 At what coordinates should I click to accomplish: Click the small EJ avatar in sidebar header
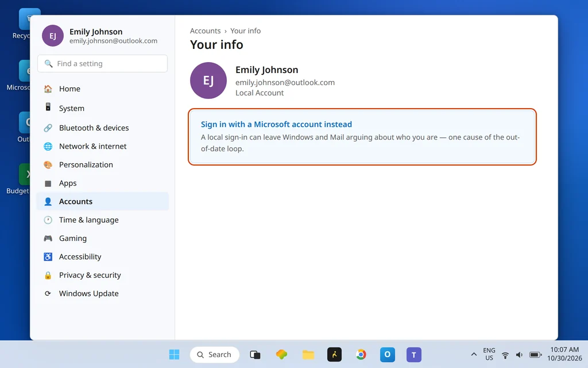tap(53, 36)
